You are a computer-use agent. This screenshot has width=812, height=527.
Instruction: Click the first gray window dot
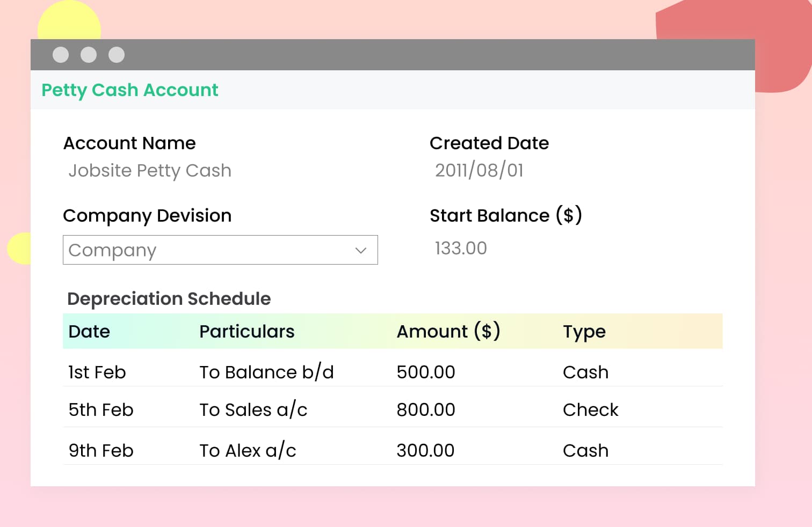61,55
